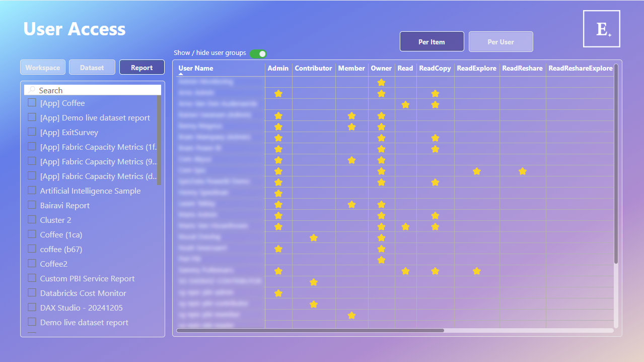Click the Show / hide user groups label
644x362 pixels.
click(x=210, y=53)
